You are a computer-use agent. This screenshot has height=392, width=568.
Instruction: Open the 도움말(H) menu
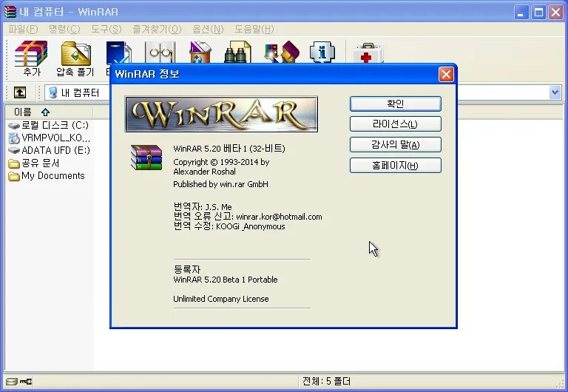254,29
